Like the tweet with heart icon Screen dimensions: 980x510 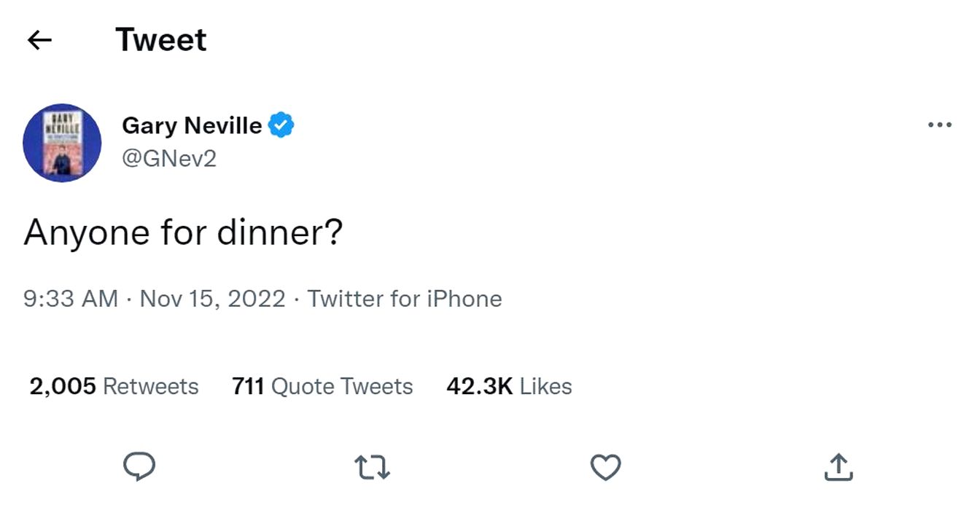[605, 467]
